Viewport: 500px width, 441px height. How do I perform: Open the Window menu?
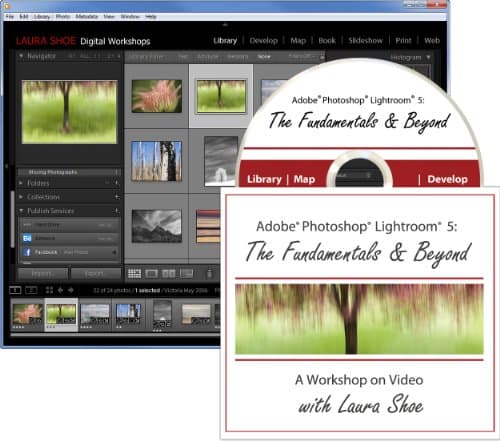coord(130,16)
